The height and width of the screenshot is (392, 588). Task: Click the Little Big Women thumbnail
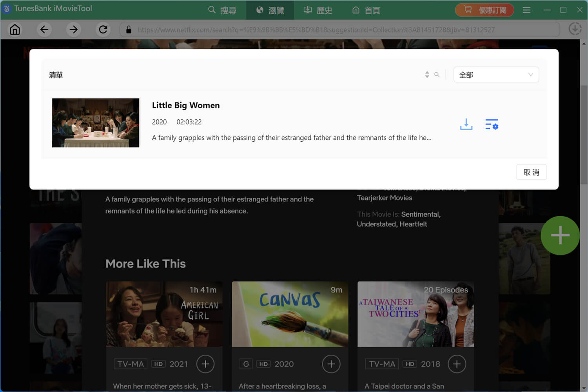click(x=96, y=123)
